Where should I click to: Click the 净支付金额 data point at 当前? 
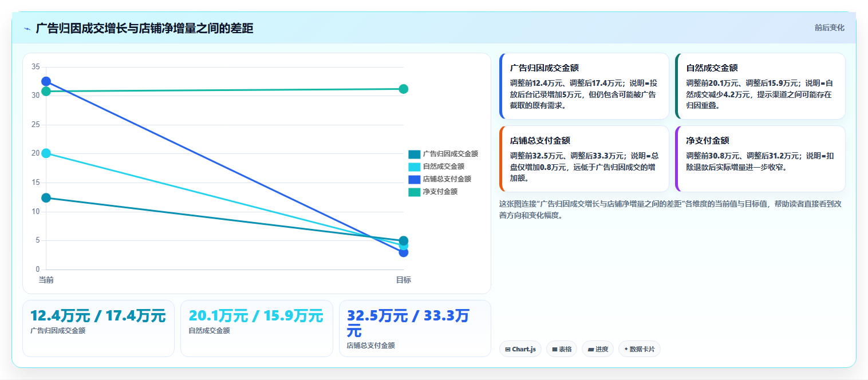pyautogui.click(x=46, y=91)
